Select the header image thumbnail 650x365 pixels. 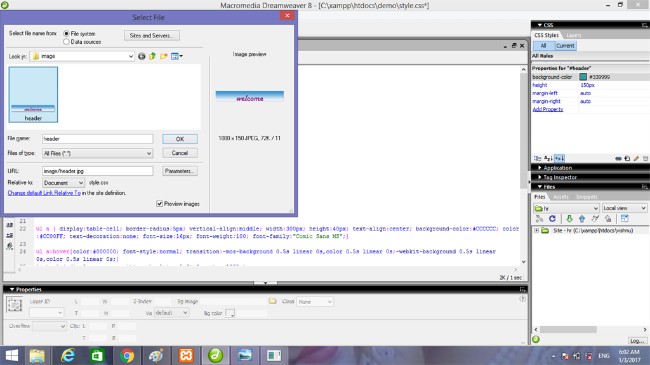coord(33,95)
